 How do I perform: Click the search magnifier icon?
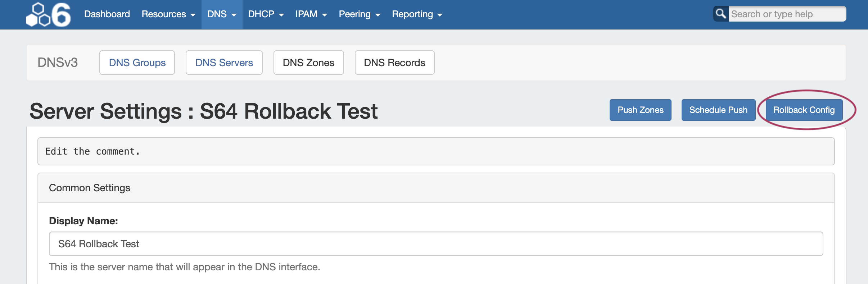721,14
